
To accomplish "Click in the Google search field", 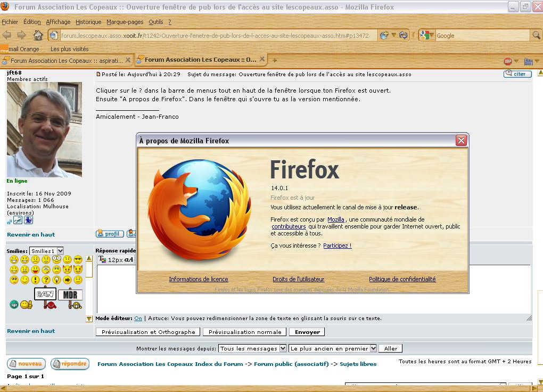I will (482, 35).
